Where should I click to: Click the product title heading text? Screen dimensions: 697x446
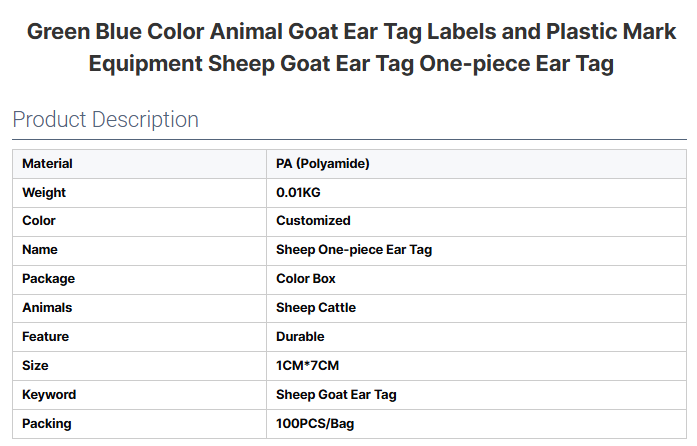pyautogui.click(x=348, y=47)
